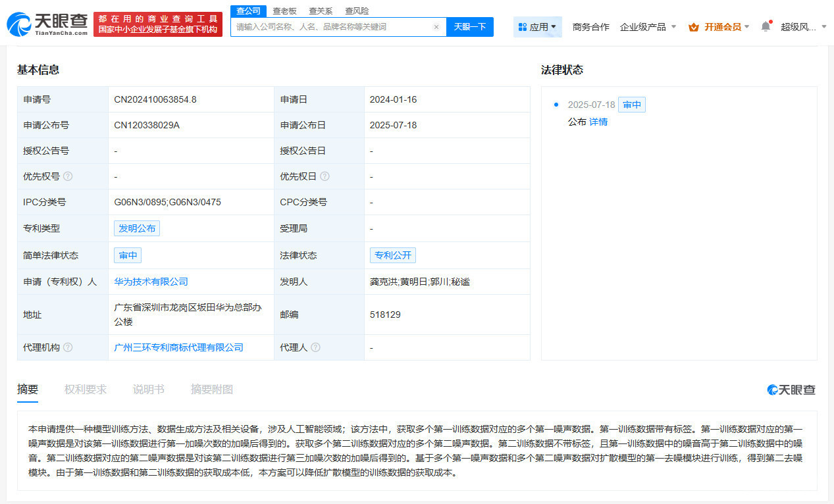Click IPC value G06N3/0895;G06N3/0475
The height and width of the screenshot is (504, 834).
(x=167, y=202)
